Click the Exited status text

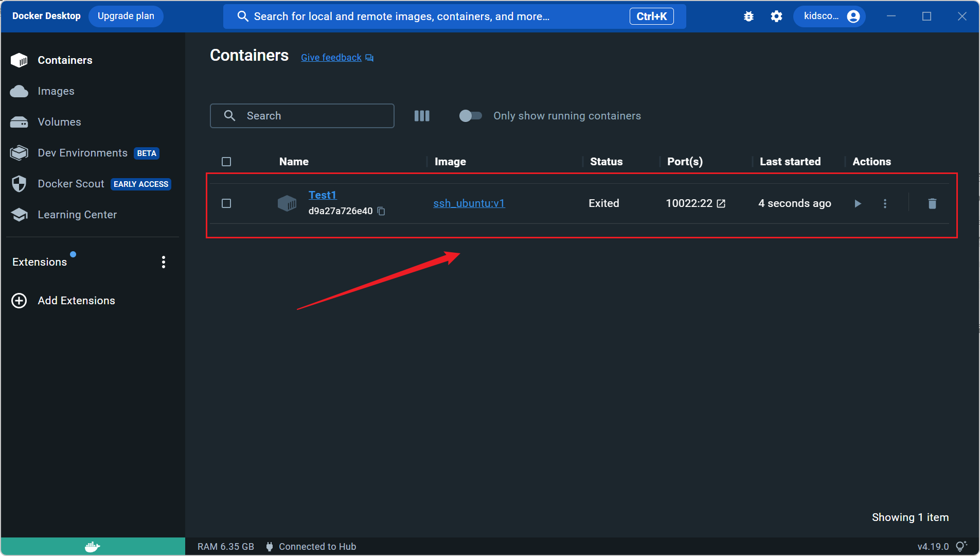[604, 203]
